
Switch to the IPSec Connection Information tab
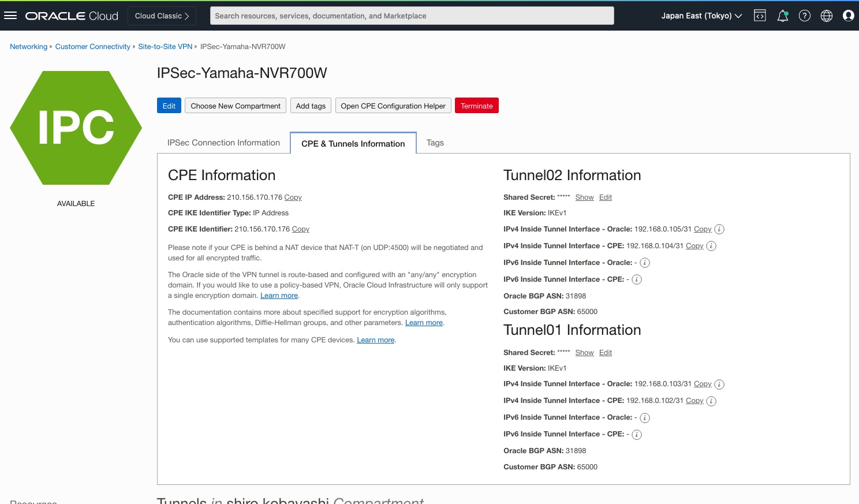coord(223,143)
